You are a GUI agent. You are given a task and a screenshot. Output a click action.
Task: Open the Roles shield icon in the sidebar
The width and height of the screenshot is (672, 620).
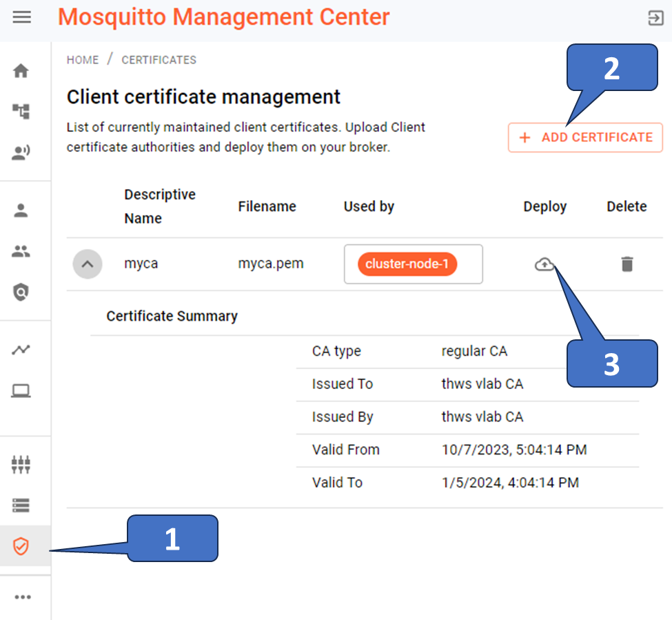pos(21,292)
